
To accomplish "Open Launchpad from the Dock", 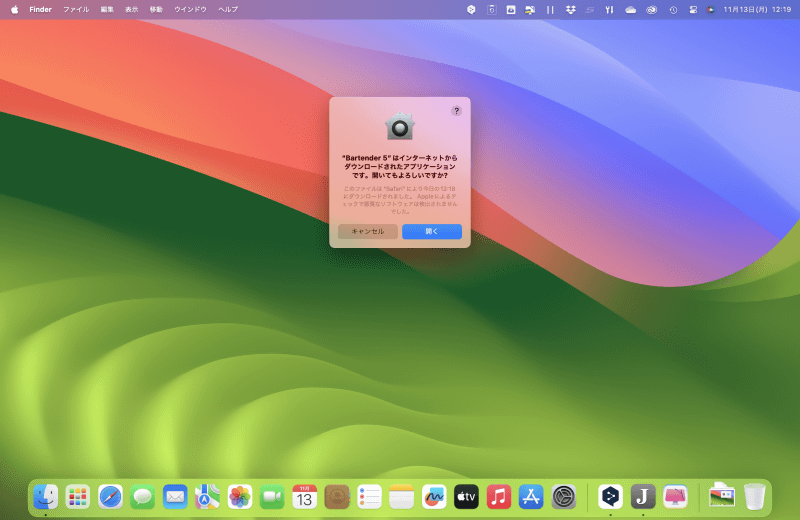I will pos(78,497).
